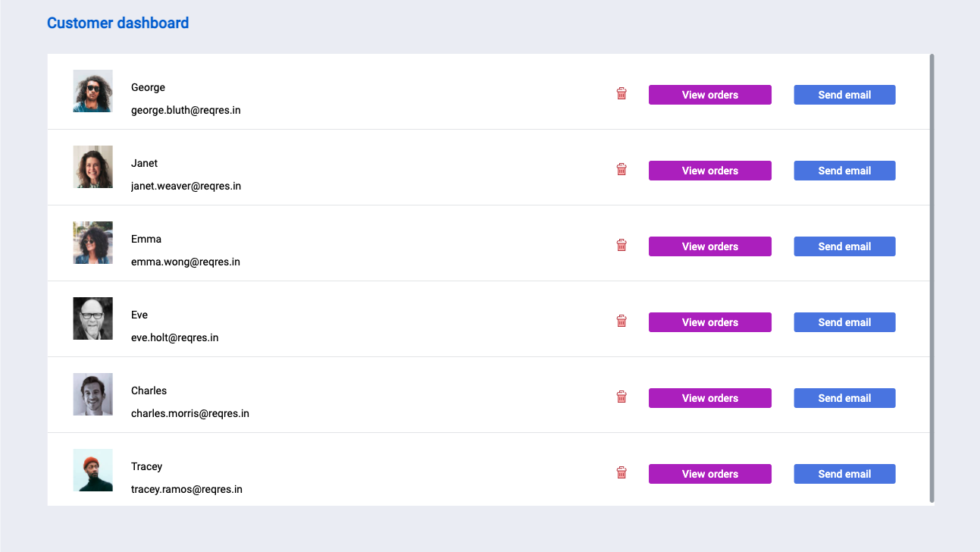Send email to George
Viewport: 980px width, 552px height.
pyautogui.click(x=844, y=95)
